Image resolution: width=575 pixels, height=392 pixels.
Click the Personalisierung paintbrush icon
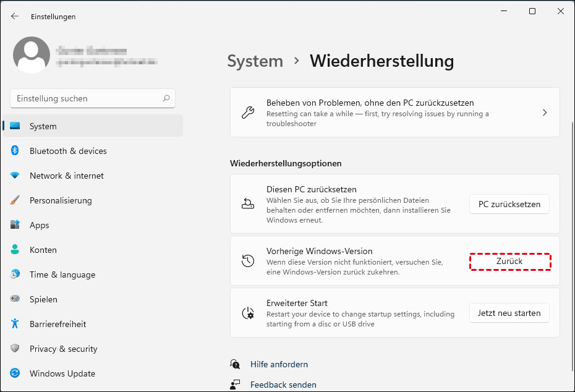[x=15, y=200]
